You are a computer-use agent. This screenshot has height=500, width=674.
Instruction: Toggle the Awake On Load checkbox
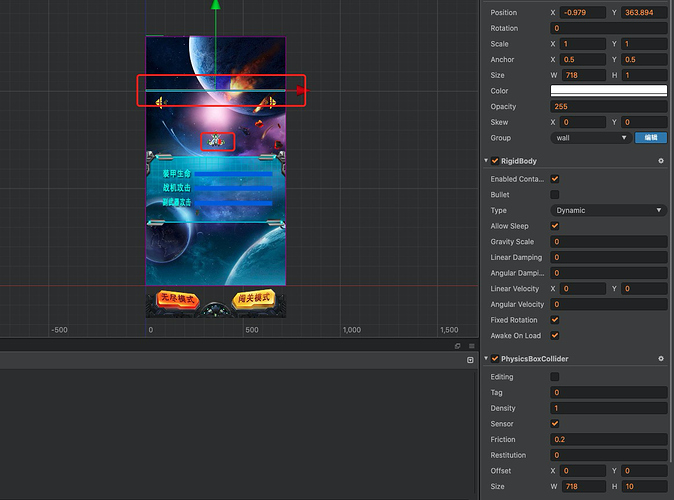[555, 336]
